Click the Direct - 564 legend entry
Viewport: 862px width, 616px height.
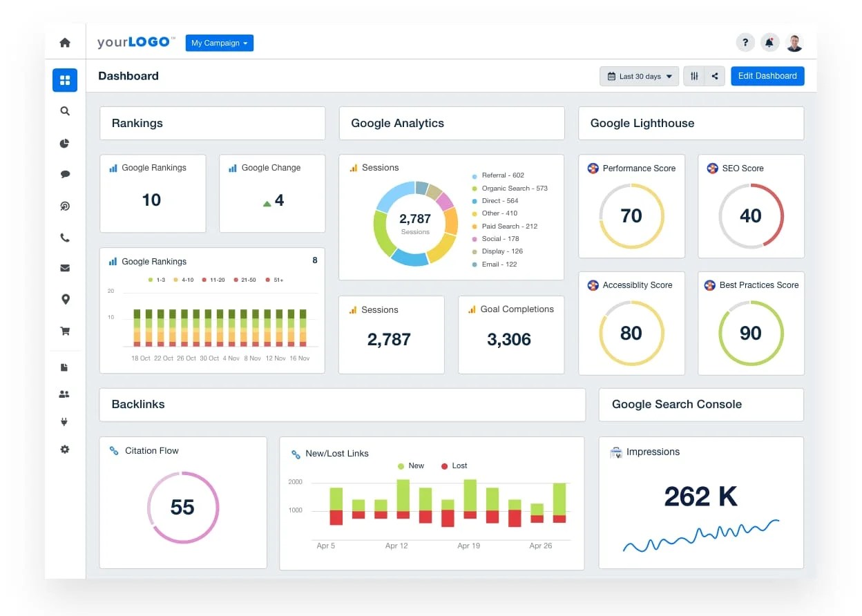[x=495, y=201]
